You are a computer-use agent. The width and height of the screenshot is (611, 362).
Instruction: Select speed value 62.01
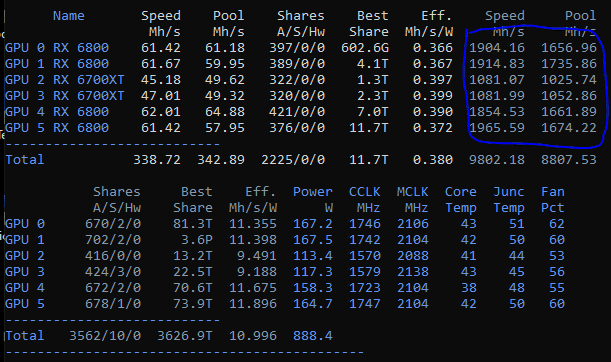pyautogui.click(x=161, y=112)
